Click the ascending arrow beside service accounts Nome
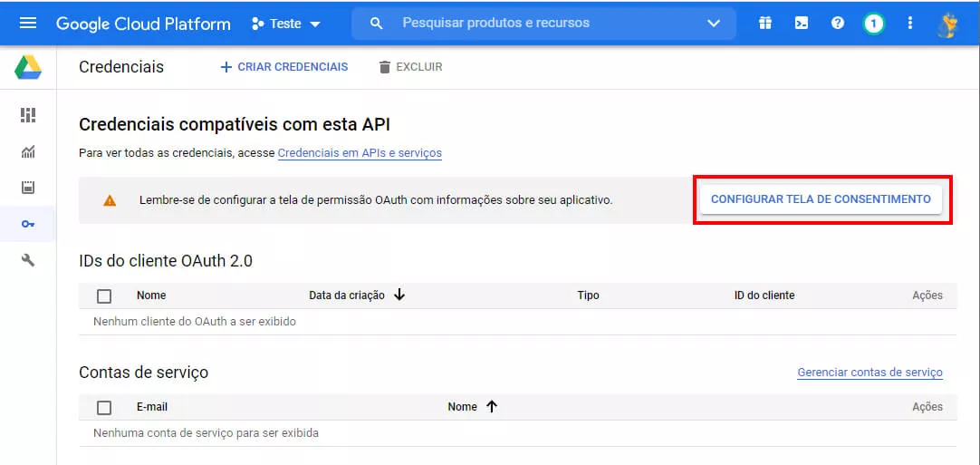This screenshot has height=465, width=980. 491,406
